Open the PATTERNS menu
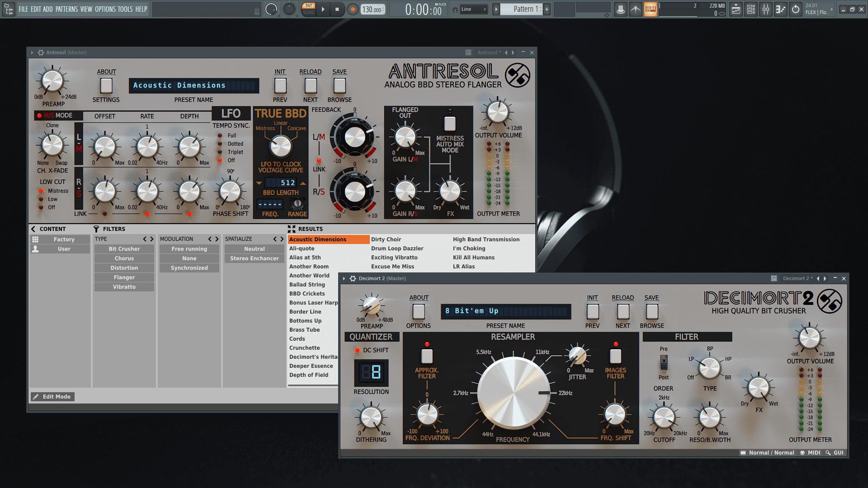The image size is (868, 488). tap(66, 9)
